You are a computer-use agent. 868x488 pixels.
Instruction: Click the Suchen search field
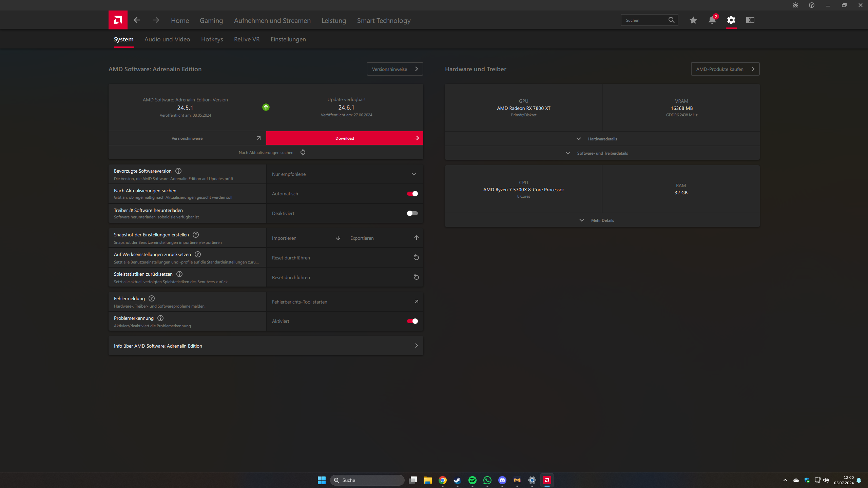(644, 20)
